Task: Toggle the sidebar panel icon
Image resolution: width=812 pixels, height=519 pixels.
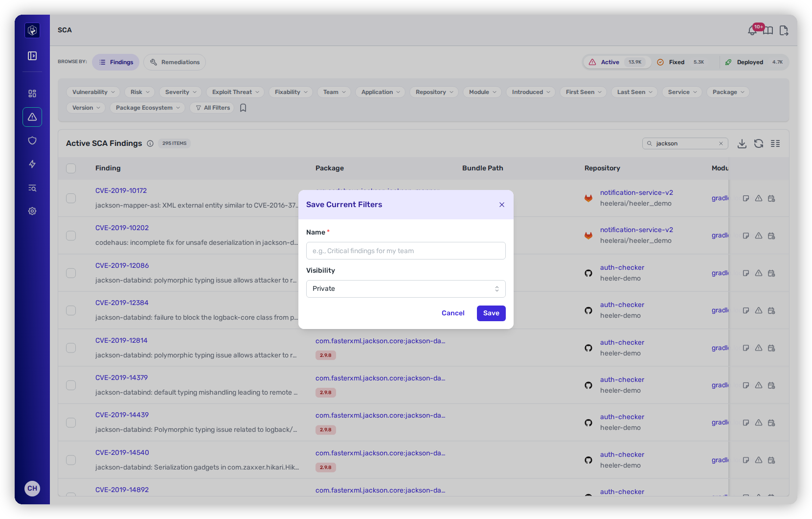Action: tap(32, 56)
